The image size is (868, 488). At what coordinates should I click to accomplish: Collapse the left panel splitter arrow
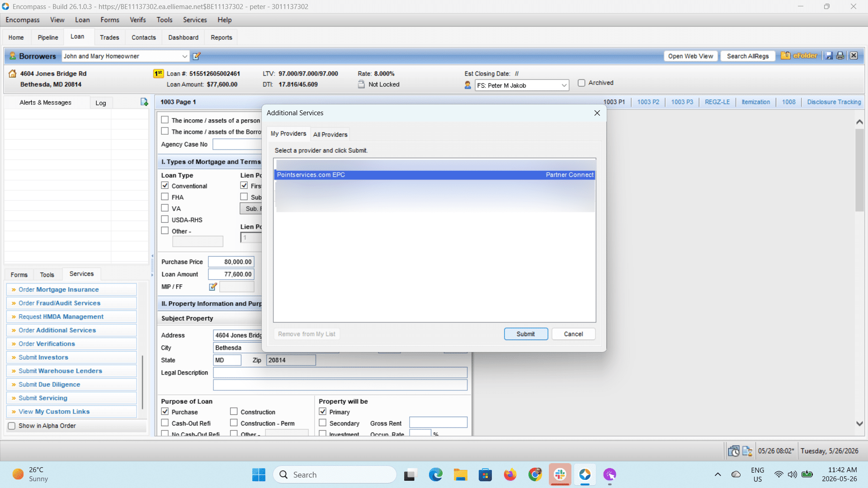[152, 256]
